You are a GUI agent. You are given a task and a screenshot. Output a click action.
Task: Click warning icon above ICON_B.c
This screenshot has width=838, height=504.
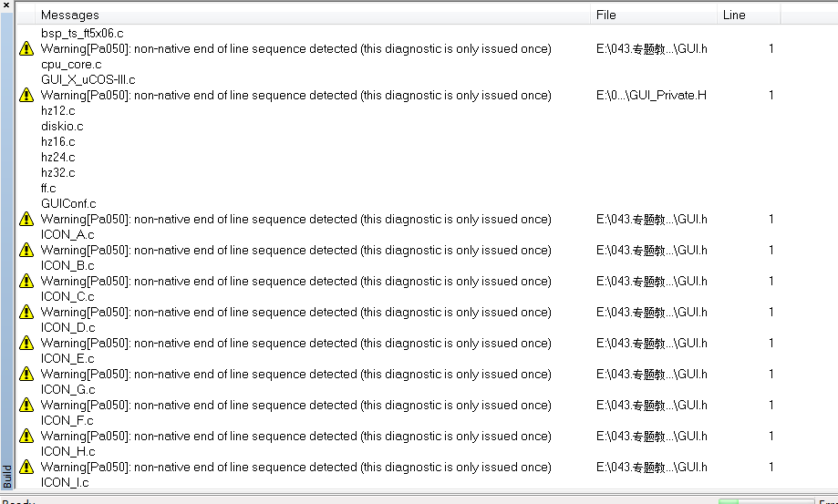26,250
